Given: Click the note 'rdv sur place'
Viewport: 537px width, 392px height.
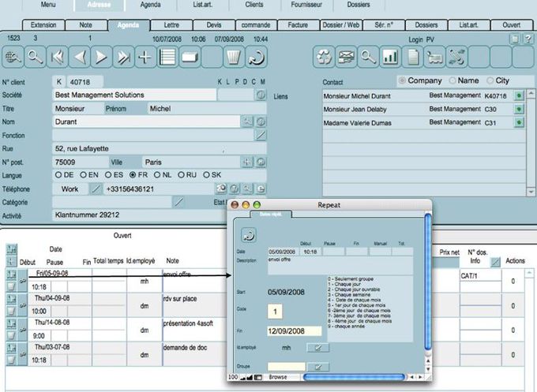Looking at the screenshot, I should click(180, 299).
